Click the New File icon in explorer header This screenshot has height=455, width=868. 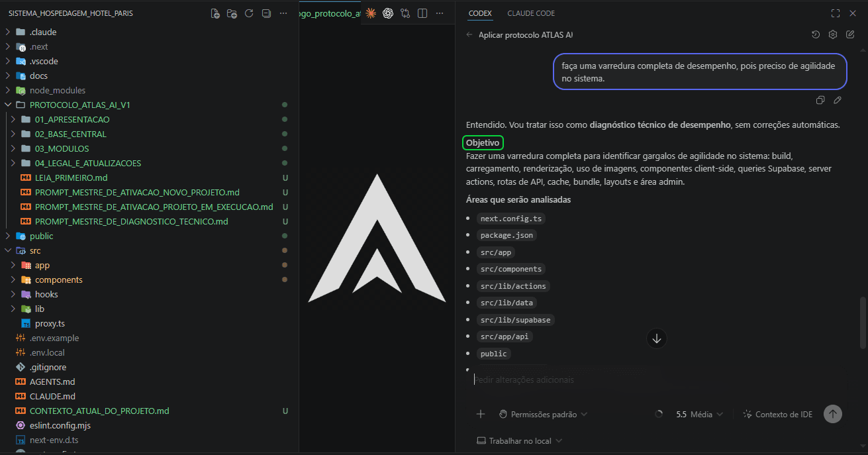215,13
